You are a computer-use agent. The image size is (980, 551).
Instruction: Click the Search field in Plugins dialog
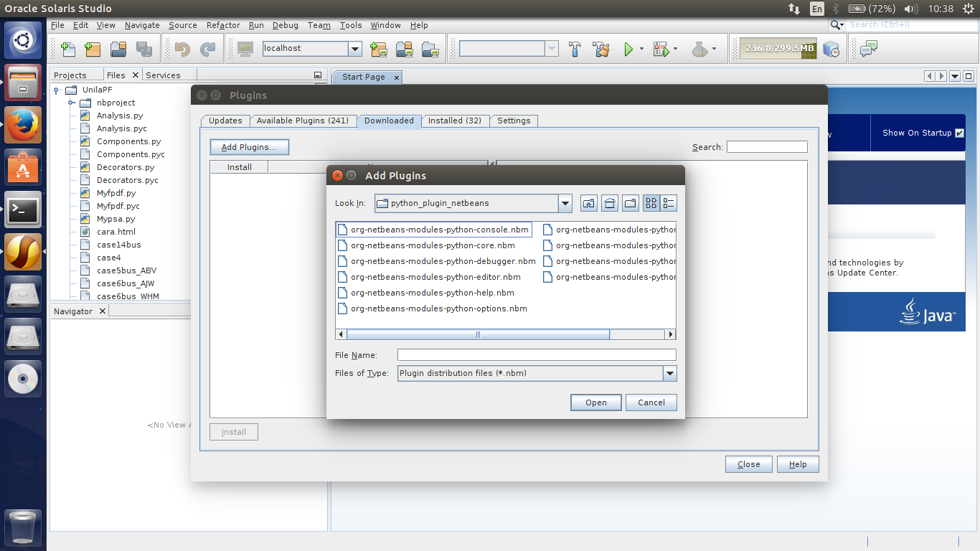coord(767,147)
